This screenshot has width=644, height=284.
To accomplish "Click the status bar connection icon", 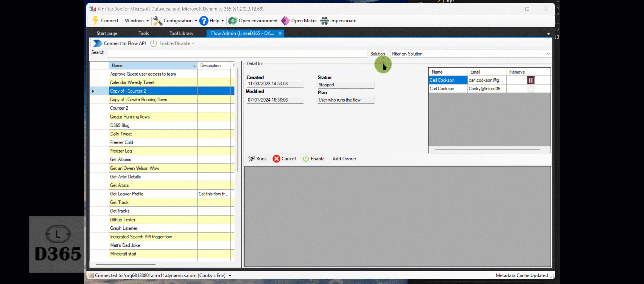I will coord(91,275).
